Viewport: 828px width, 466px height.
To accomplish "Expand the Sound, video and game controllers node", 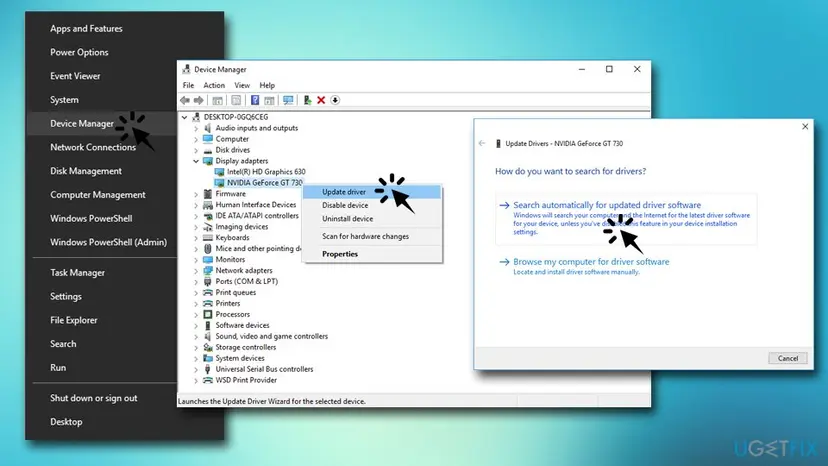I will pos(196,337).
